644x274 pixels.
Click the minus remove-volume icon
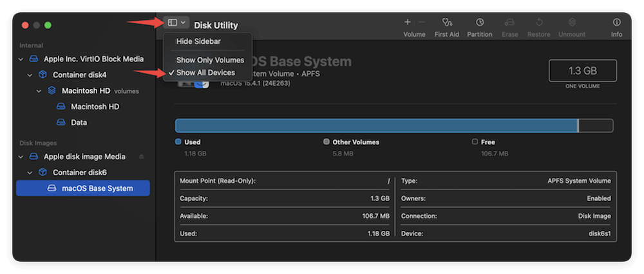[422, 22]
